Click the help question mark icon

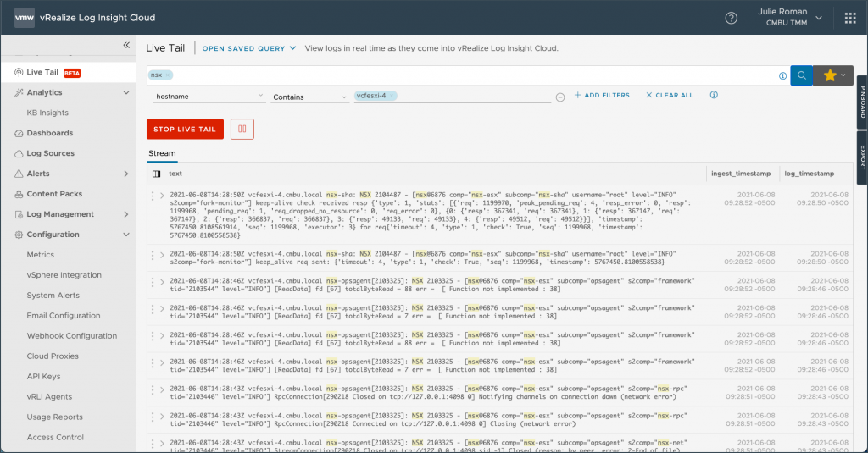coord(731,18)
